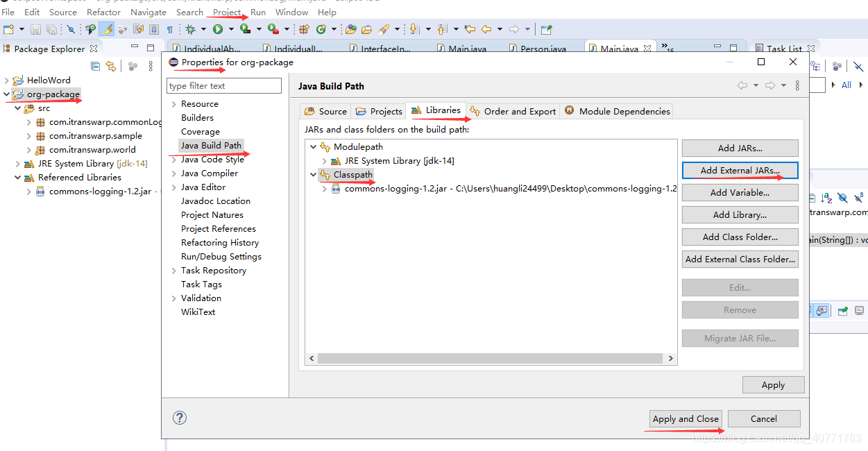
Task: Switch to the Source tab
Action: pos(325,111)
